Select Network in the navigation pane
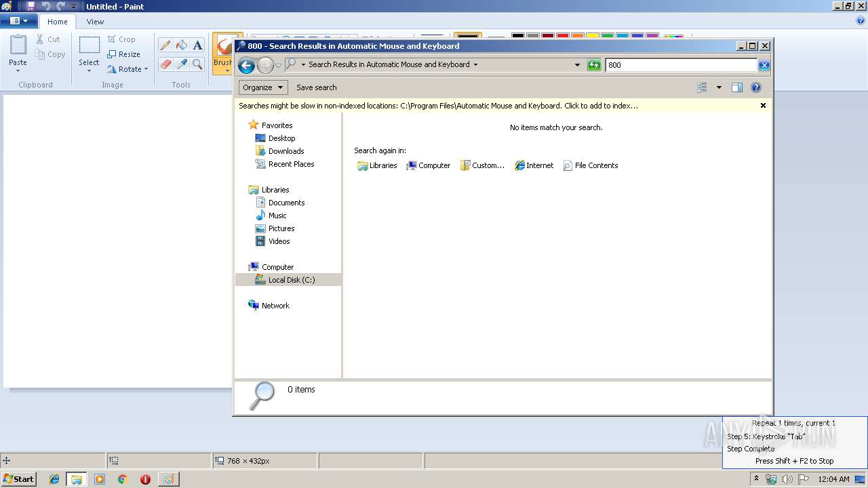 [269, 306]
